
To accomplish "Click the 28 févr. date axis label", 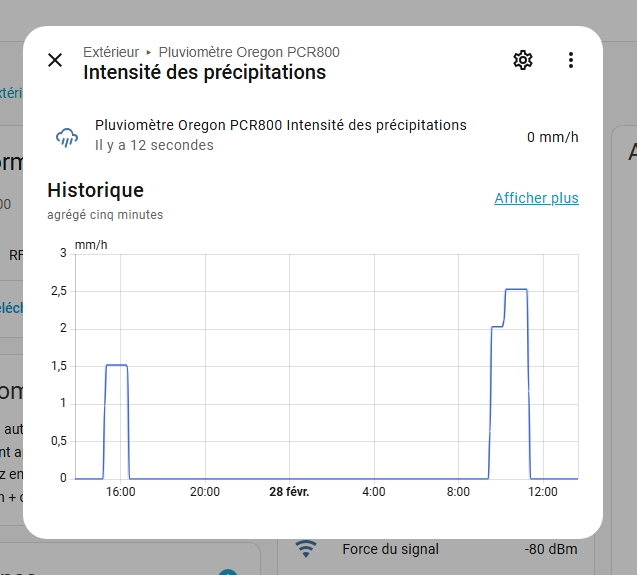I will [289, 492].
